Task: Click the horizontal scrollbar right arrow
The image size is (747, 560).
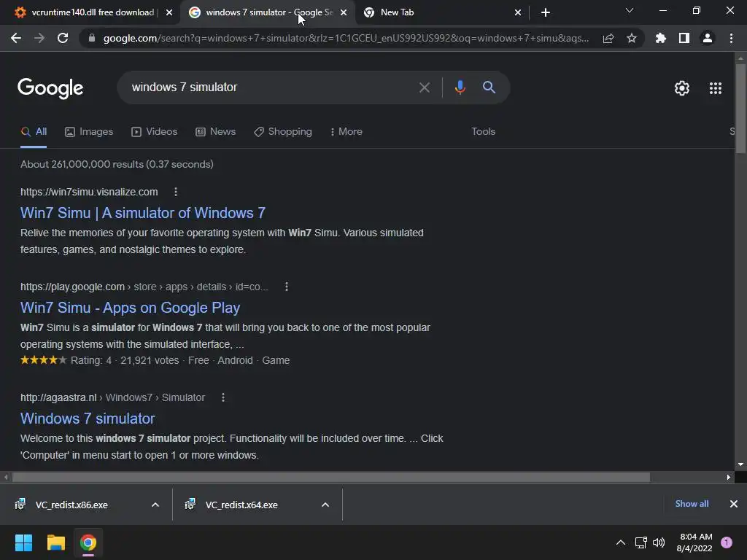Action: point(729,477)
